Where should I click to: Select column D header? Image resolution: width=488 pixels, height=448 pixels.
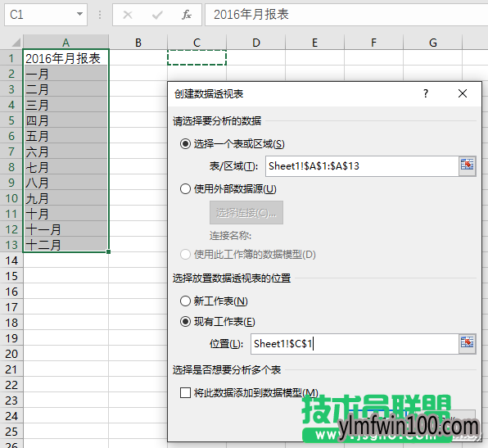point(255,42)
